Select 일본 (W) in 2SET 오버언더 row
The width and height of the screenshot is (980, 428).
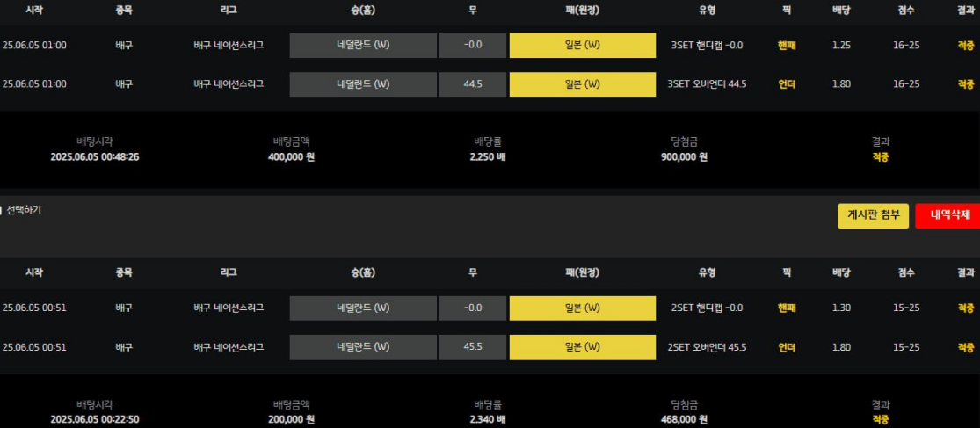point(583,347)
